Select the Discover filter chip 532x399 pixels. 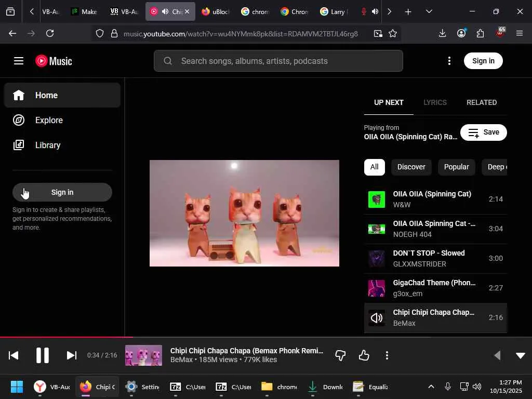(x=411, y=167)
